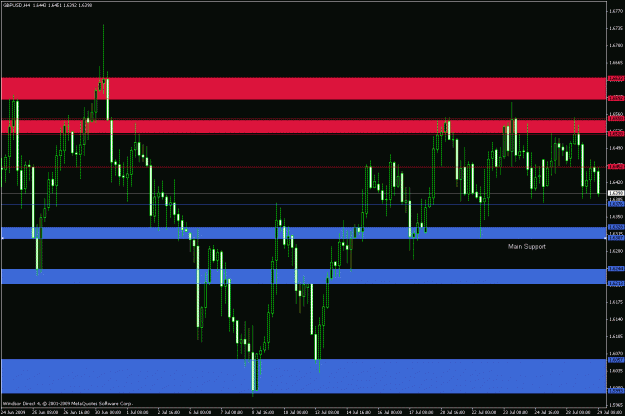This screenshot has width=625, height=416.
Task: Click the MetaQuotes Software Corp. copyright text
Action: [x=68, y=403]
